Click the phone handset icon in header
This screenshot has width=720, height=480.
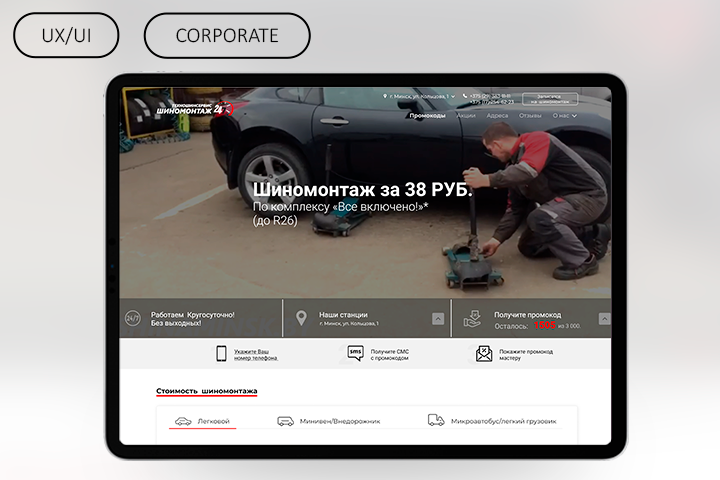pos(465,96)
